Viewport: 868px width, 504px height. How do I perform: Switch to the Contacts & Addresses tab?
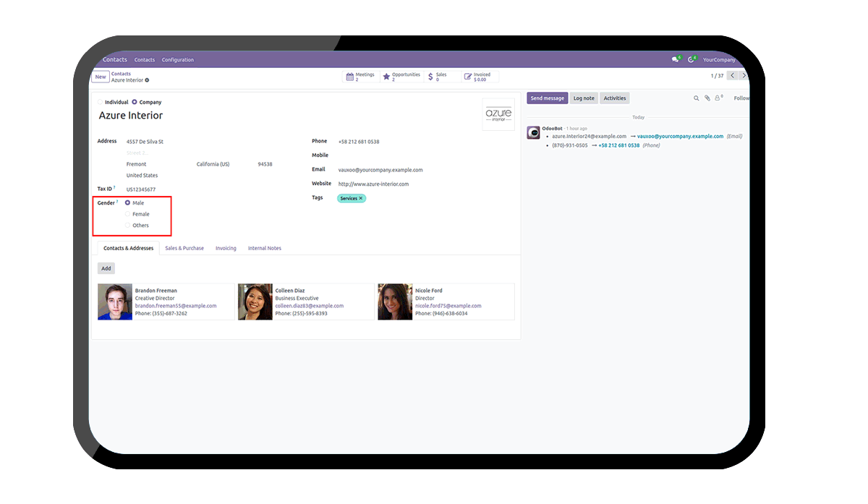coord(128,248)
